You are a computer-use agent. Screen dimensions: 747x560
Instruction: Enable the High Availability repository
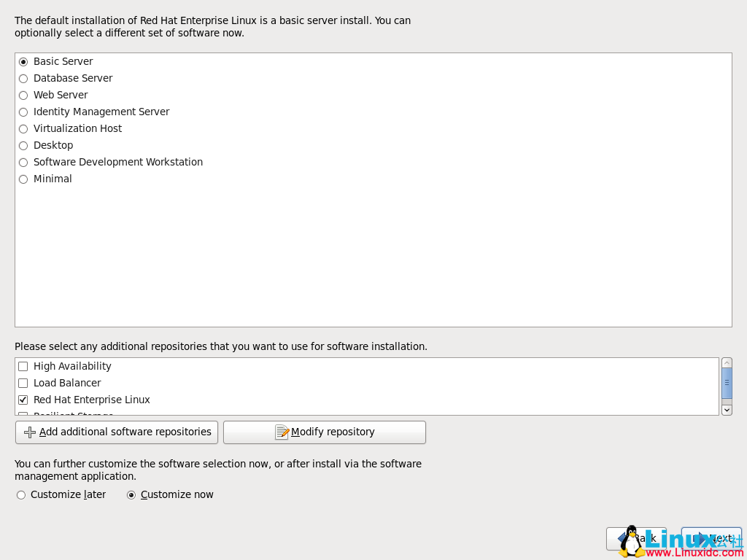click(x=23, y=366)
